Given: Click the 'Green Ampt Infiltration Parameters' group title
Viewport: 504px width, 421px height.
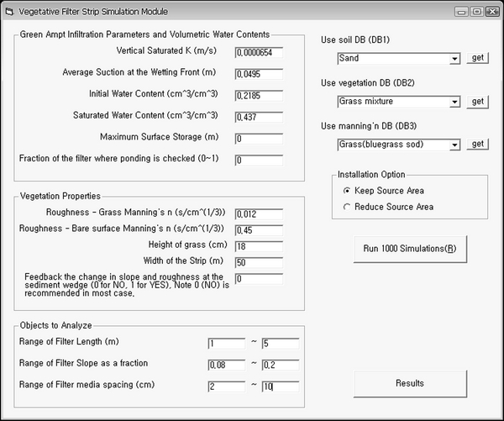Looking at the screenshot, I should (144, 34).
